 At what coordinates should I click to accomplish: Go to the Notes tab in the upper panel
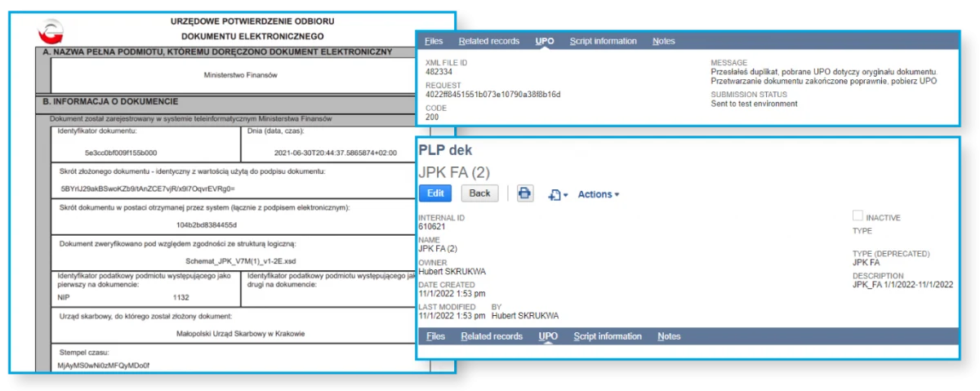tap(664, 41)
